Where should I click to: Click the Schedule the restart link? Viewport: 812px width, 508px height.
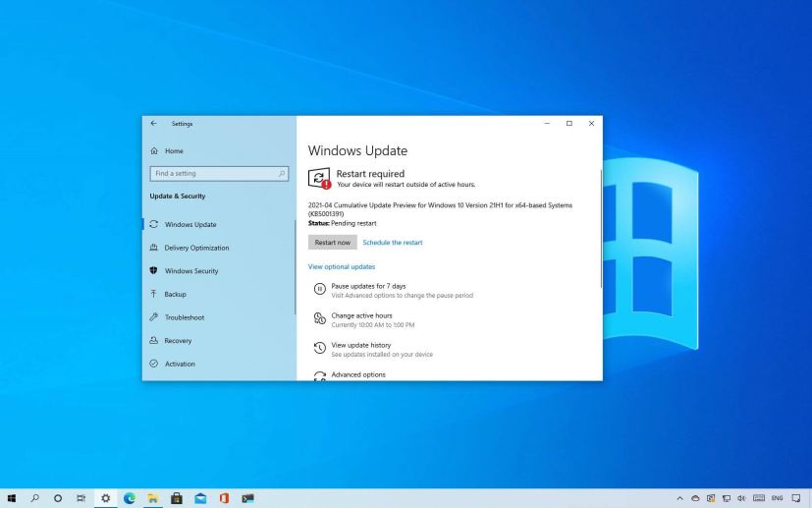click(392, 242)
